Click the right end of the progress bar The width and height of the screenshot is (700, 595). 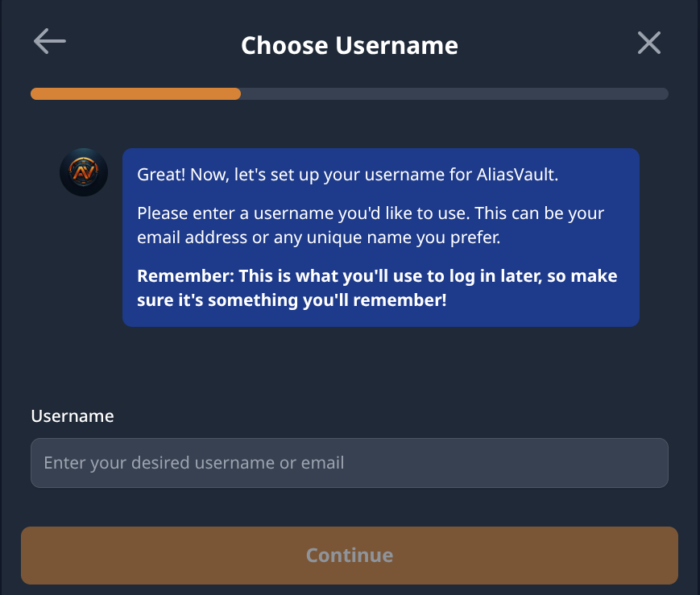pyautogui.click(x=662, y=93)
